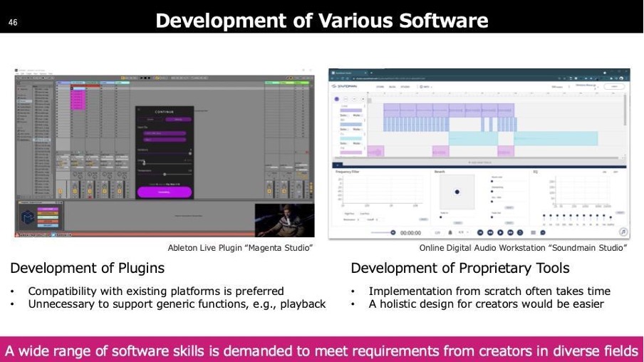Click purple generate button in Continue dialog

point(165,192)
